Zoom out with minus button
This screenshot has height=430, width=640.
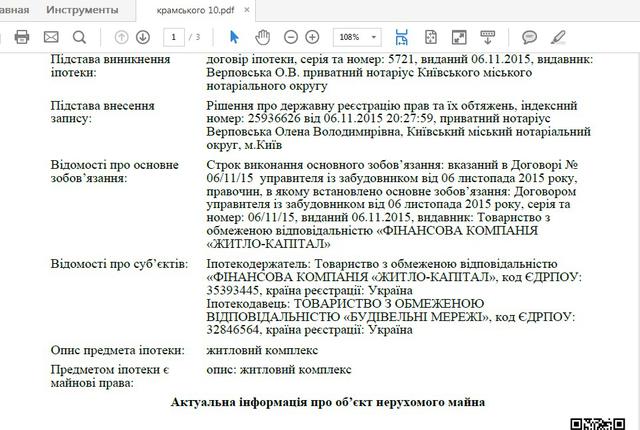coord(291,38)
